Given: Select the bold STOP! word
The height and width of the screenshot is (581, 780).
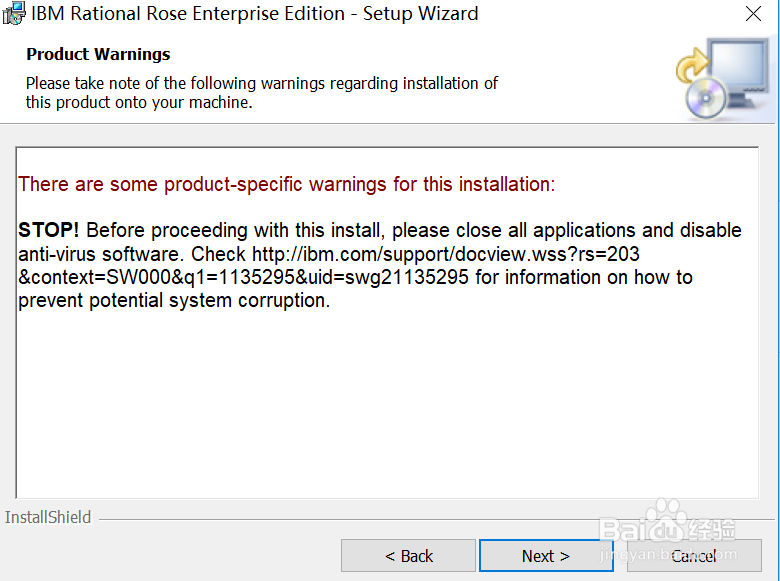Looking at the screenshot, I should (x=49, y=230).
